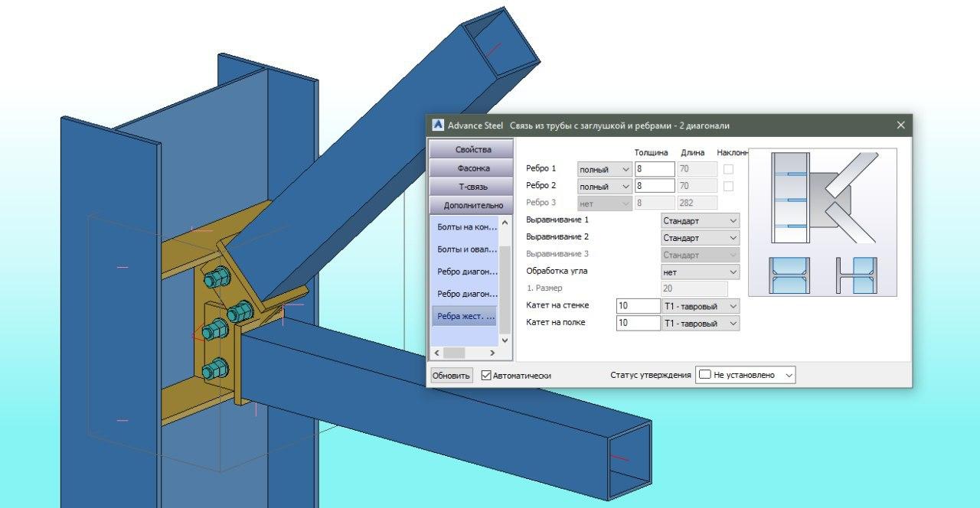The image size is (980, 508).
Task: Click the scroll down arrow in category list
Action: 504,340
